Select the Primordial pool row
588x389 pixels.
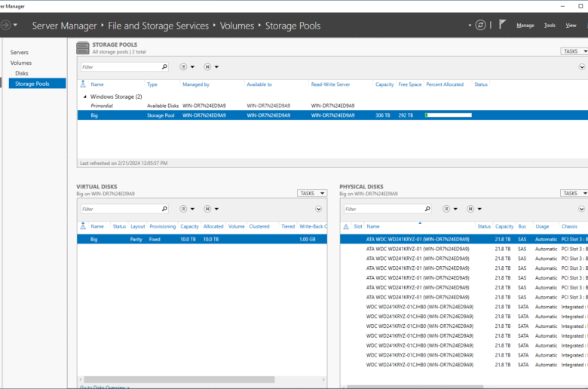[x=332, y=106]
